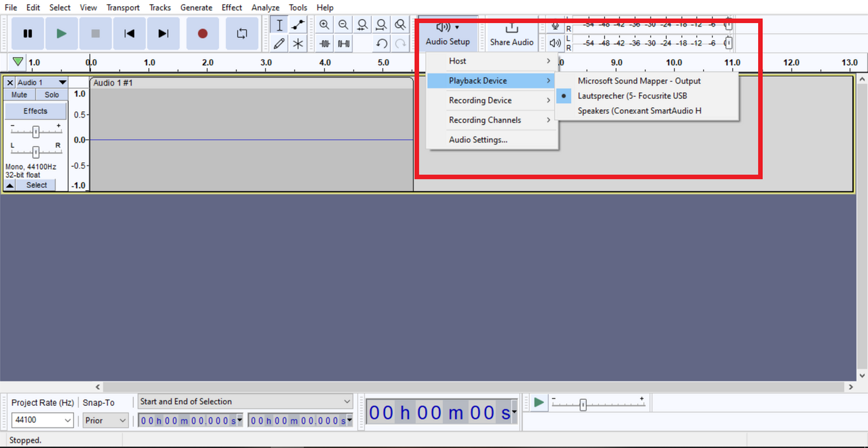Open timeline options via green triangle
This screenshot has height=448, width=868.
pyautogui.click(x=18, y=62)
